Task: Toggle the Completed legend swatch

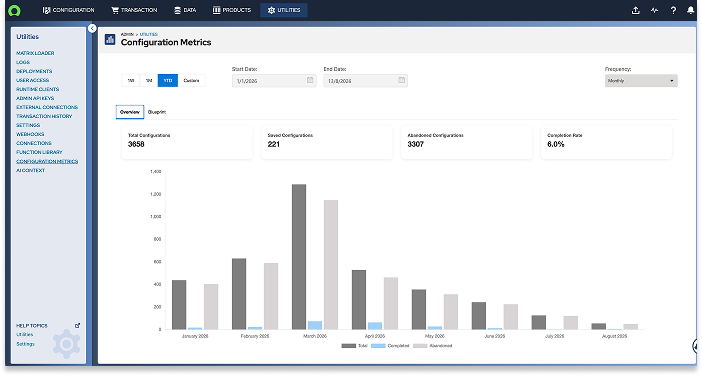Action: coord(378,346)
